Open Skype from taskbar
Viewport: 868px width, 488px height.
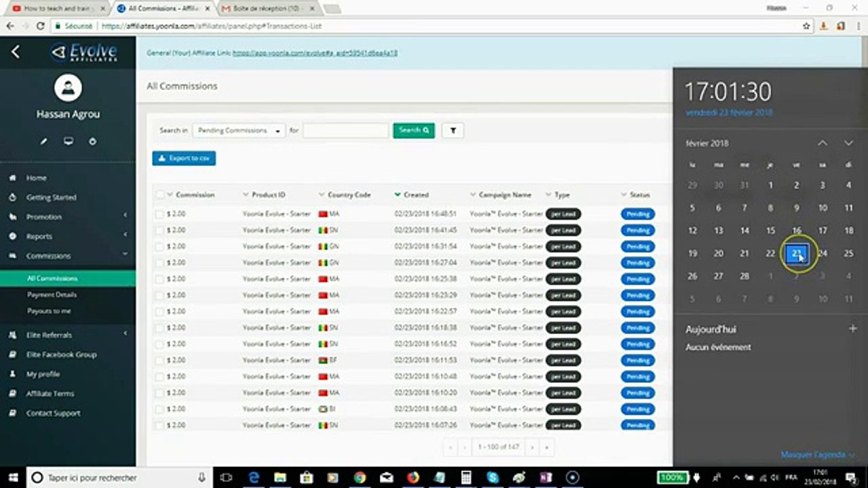point(492,477)
